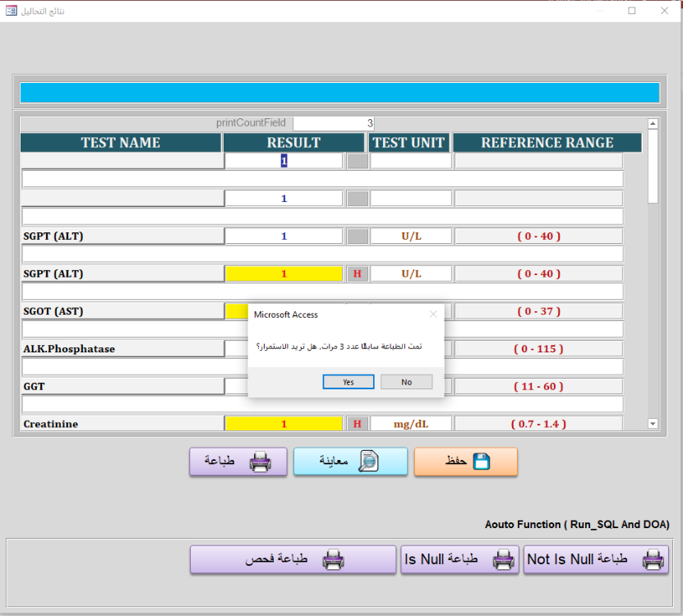Viewport: 683px width, 616px height.
Task: Click the preview magnifier icon on معاينة
Action: coord(368,462)
